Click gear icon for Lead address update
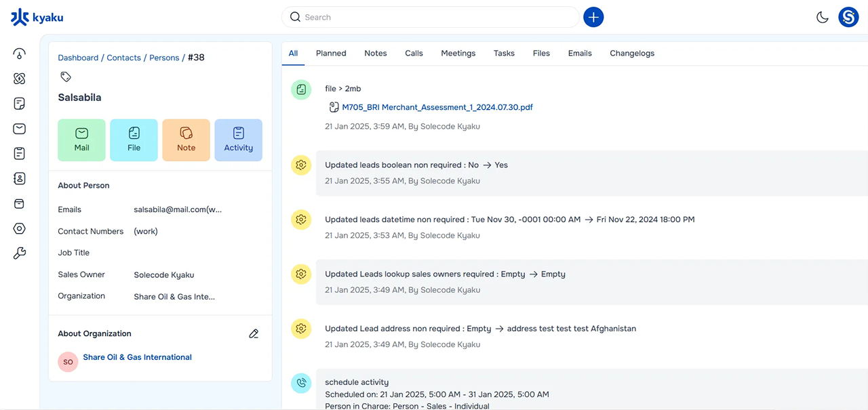 point(301,329)
